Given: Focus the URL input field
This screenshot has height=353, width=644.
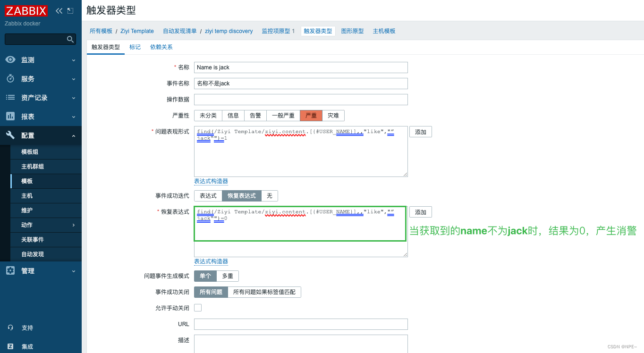Looking at the screenshot, I should 301,324.
